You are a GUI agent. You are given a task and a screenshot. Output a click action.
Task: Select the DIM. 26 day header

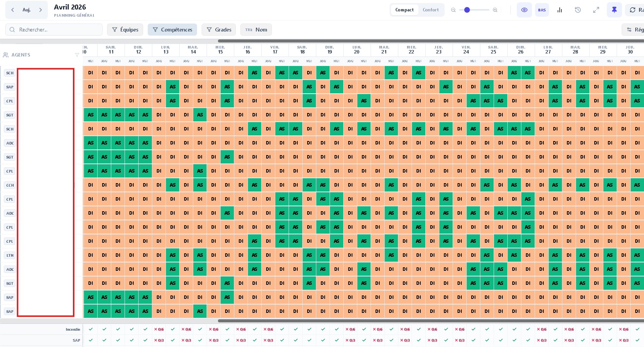pos(521,50)
